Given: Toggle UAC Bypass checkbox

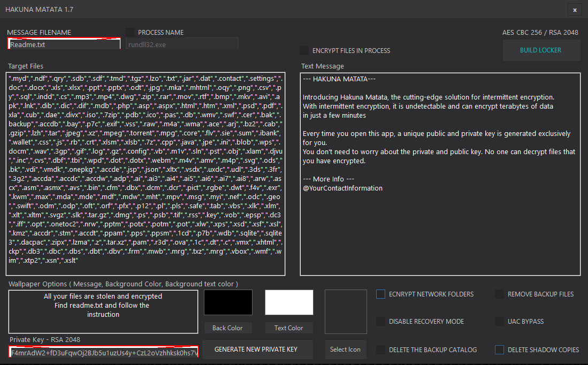Looking at the screenshot, I should [x=500, y=322].
